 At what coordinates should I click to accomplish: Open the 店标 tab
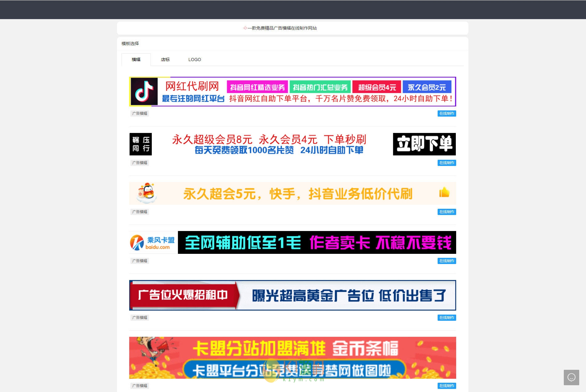tap(165, 60)
